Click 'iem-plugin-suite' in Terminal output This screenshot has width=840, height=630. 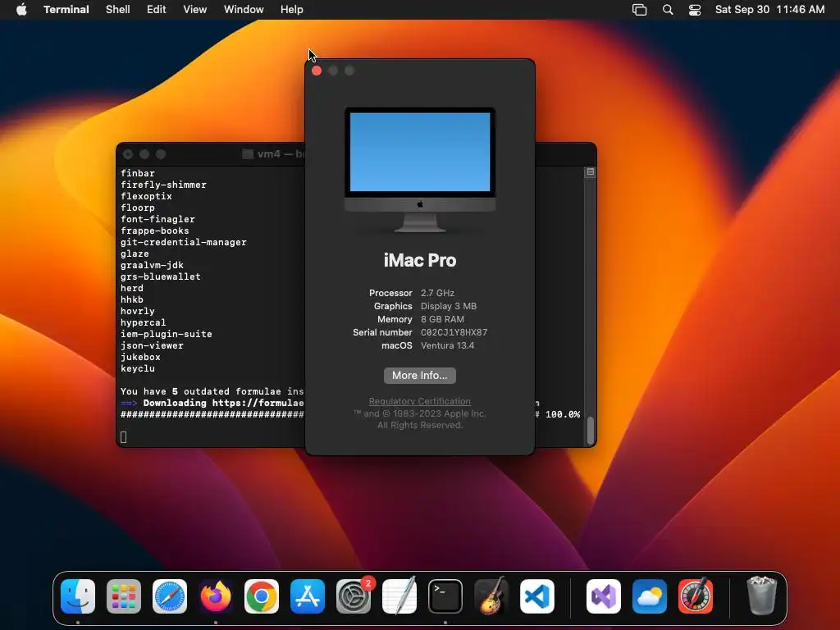pyautogui.click(x=167, y=335)
